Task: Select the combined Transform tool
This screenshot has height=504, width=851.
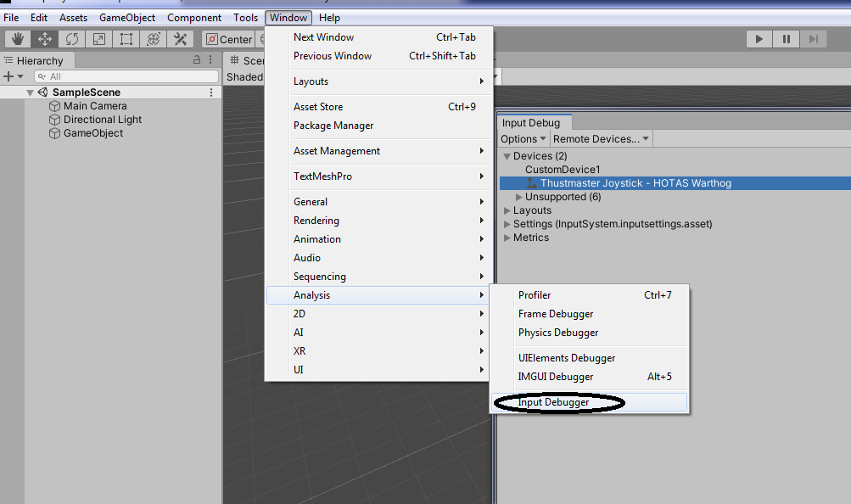Action: [153, 39]
